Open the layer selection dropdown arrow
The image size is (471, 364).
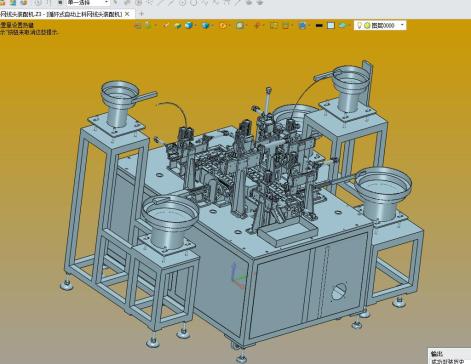pos(402,25)
